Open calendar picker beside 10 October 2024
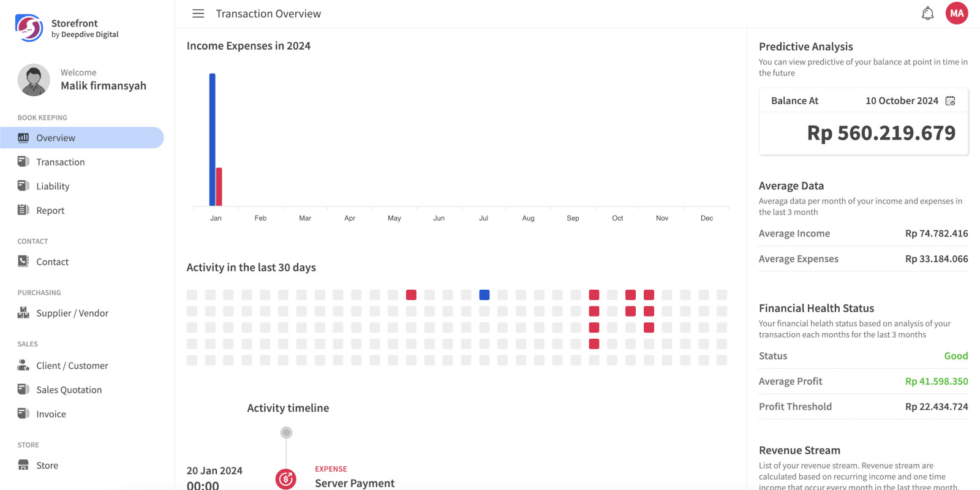The height and width of the screenshot is (490, 980). (950, 101)
